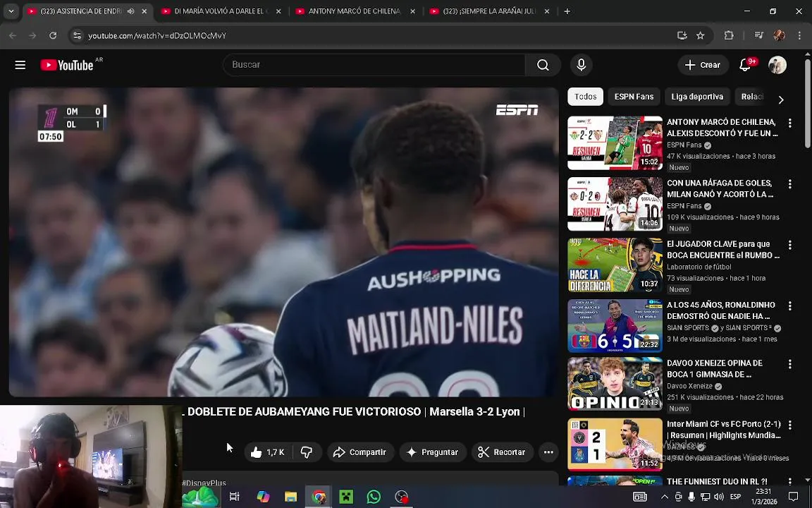Like the video with thumbs up
Image resolution: width=812 pixels, height=508 pixels.
pos(269,452)
